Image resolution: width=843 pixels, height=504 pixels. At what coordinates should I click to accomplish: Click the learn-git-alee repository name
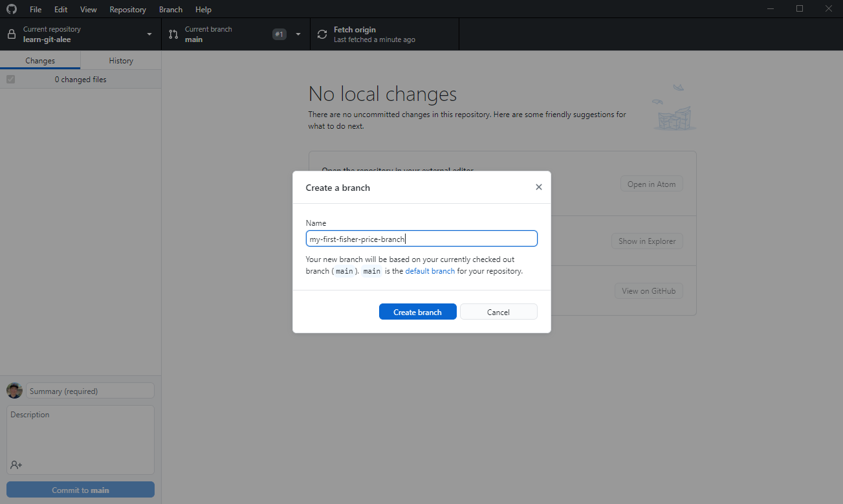coord(47,39)
